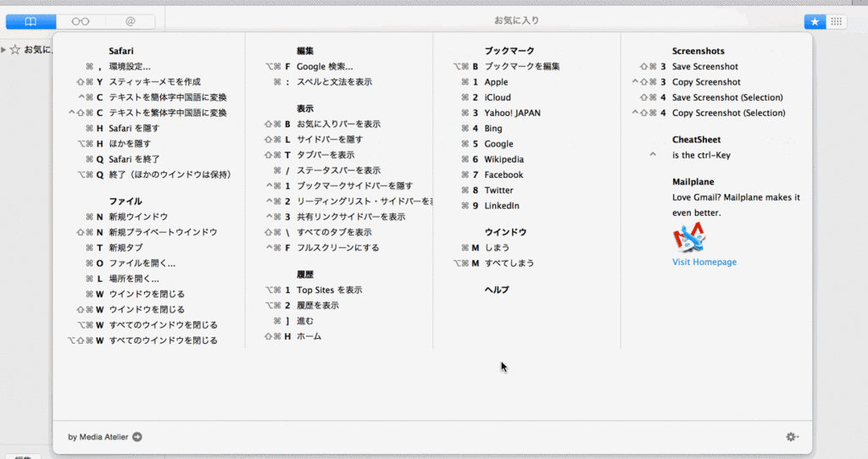Click スペルと文法を表示 entry
868x459 pixels.
coord(334,82)
